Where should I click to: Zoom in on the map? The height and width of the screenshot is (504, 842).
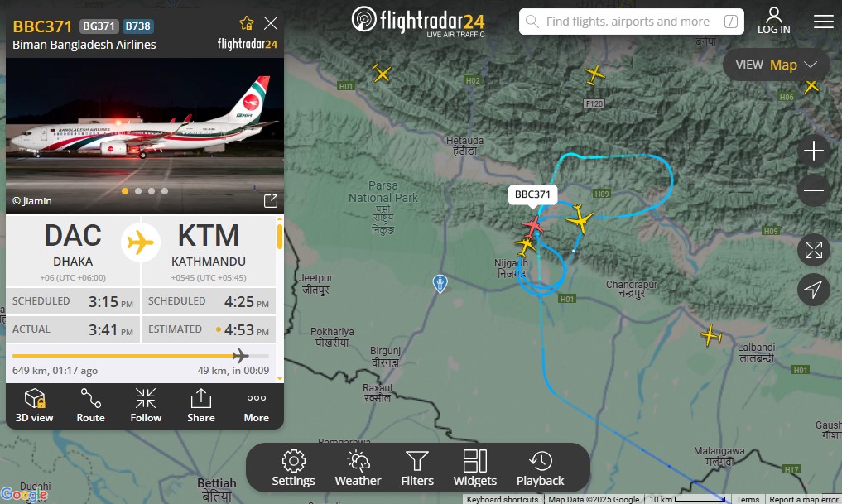[814, 151]
